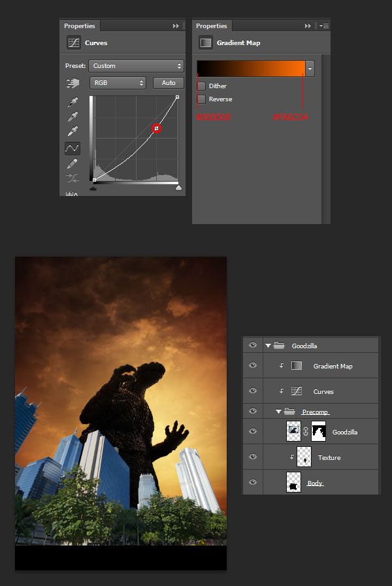Image resolution: width=392 pixels, height=586 pixels.
Task: Pick the black point eyedropper in Curves
Action: tap(73, 102)
